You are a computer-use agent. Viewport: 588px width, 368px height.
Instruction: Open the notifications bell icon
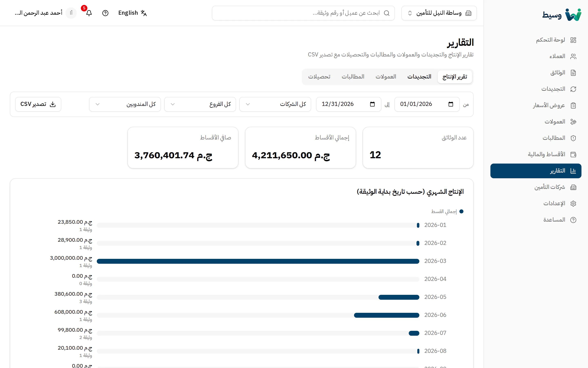[89, 13]
